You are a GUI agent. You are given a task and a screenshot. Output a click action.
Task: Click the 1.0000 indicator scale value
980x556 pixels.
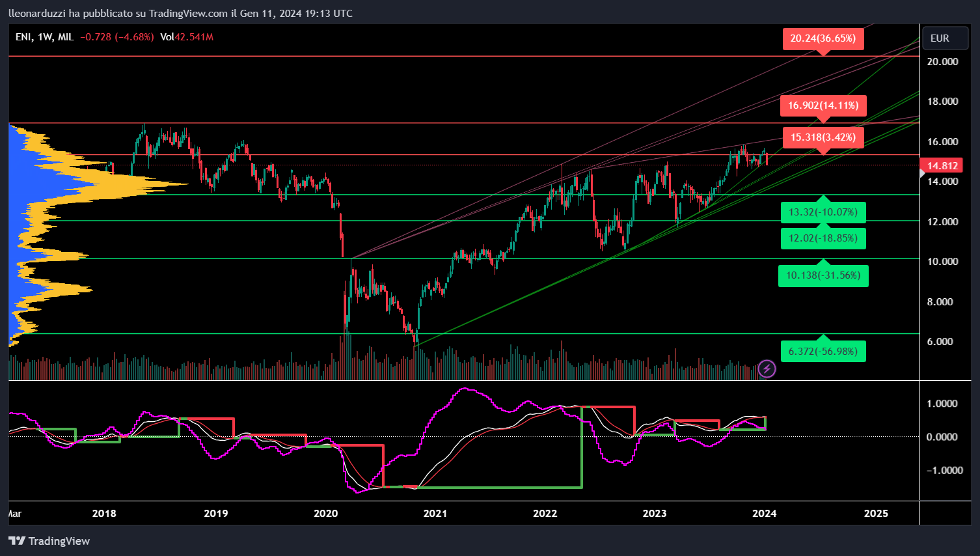click(x=942, y=403)
